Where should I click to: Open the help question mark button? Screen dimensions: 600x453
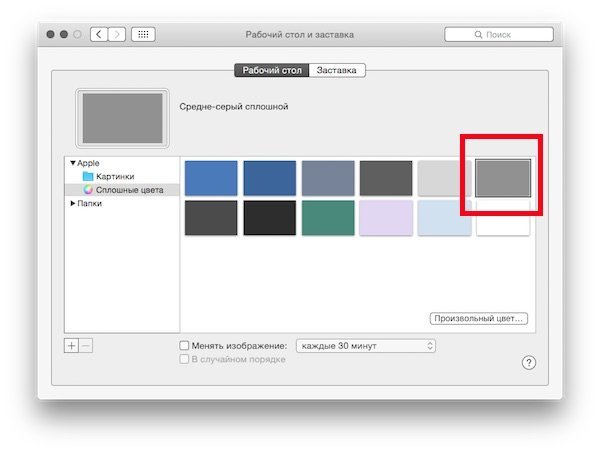coord(529,362)
